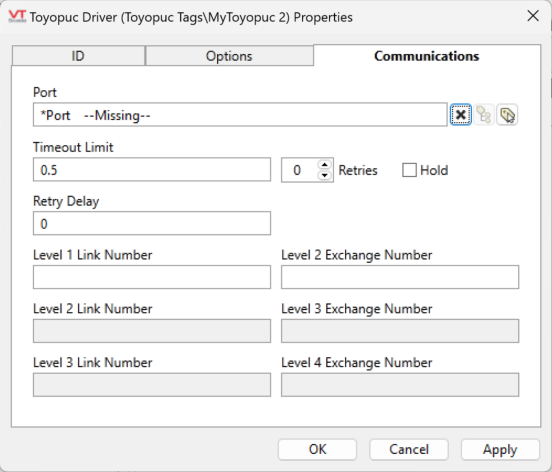Close the Toyopuc Driver Properties window
The width and height of the screenshot is (552, 472).
point(533,16)
